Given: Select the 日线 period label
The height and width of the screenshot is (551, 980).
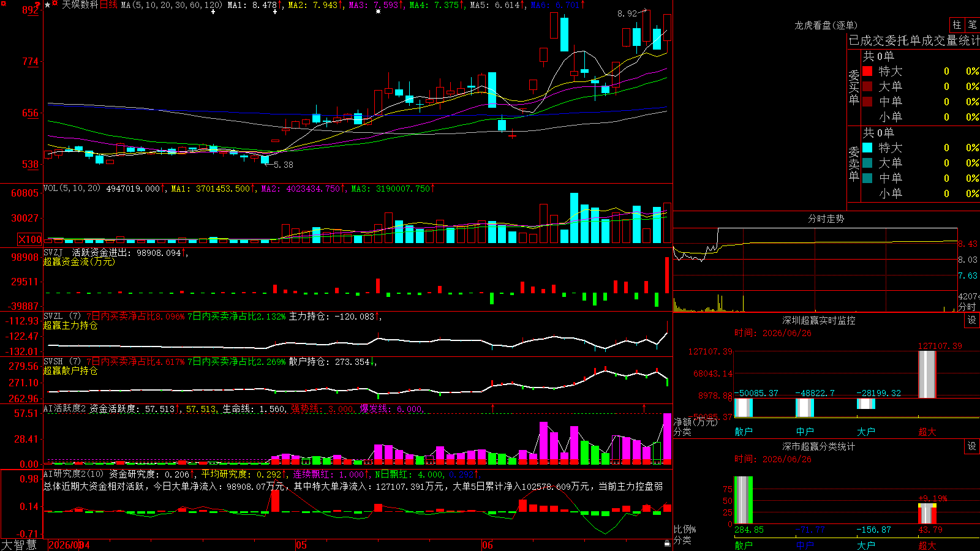Looking at the screenshot, I should (108, 5).
